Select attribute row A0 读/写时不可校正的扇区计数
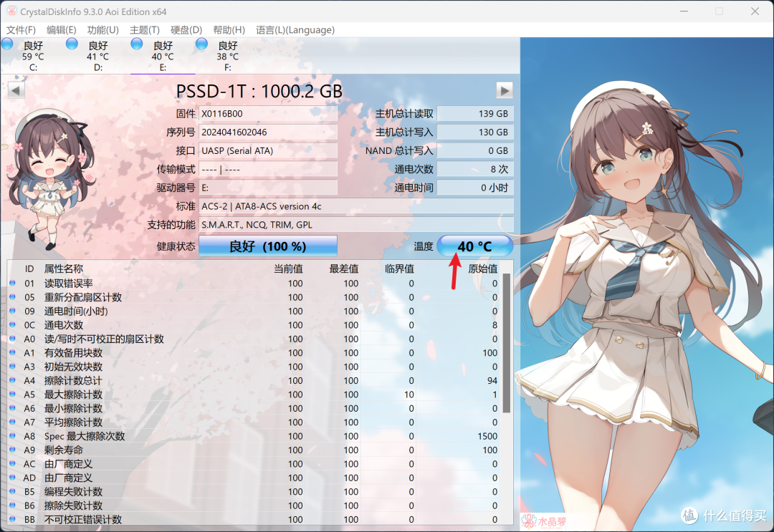Screen dimensions: 774x532 coord(254,339)
